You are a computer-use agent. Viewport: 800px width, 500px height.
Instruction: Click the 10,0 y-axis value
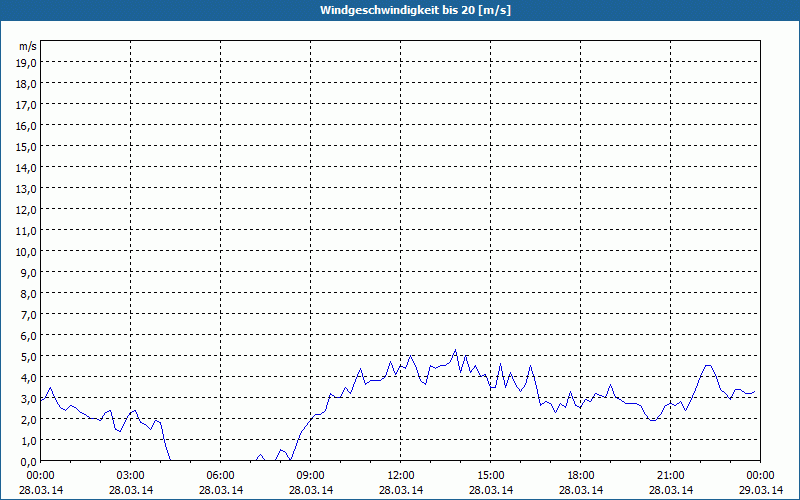pyautogui.click(x=26, y=251)
